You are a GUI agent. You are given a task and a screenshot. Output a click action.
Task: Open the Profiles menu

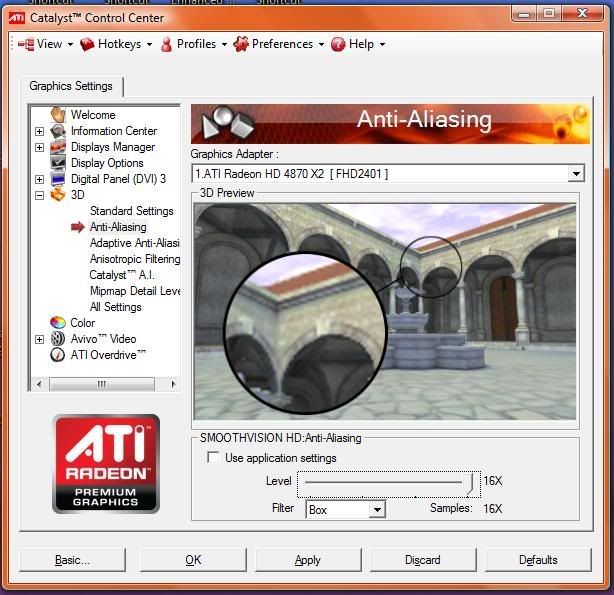[x=194, y=44]
